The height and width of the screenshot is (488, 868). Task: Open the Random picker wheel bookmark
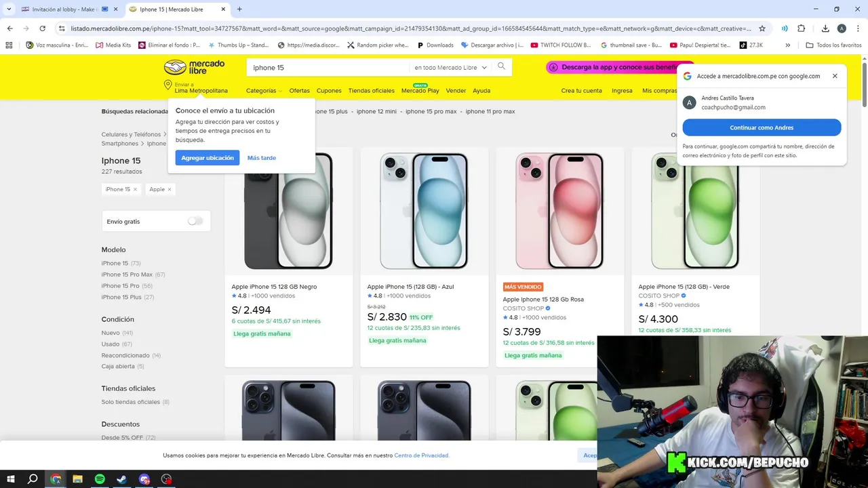click(x=378, y=45)
